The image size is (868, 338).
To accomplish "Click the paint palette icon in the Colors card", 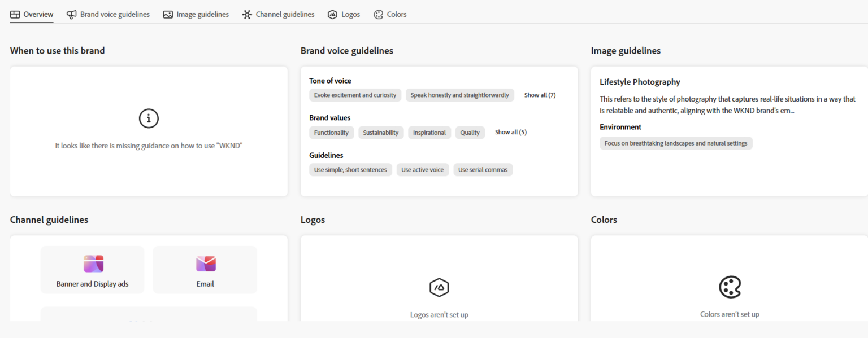I will [730, 287].
